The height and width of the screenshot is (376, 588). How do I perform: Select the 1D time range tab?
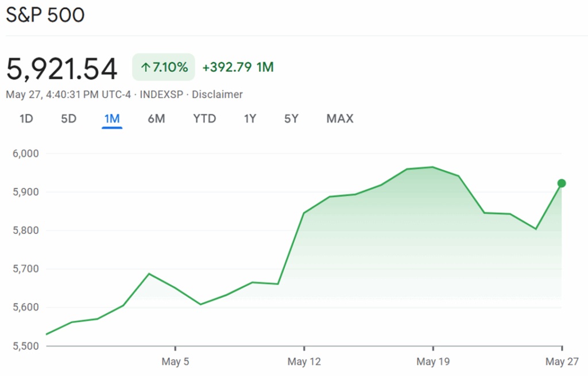[x=26, y=118]
